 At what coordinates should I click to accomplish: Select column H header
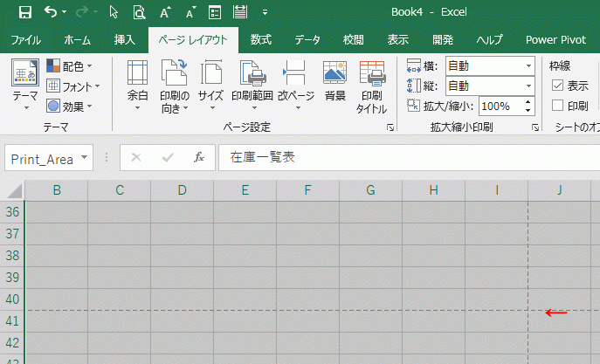pyautogui.click(x=433, y=190)
